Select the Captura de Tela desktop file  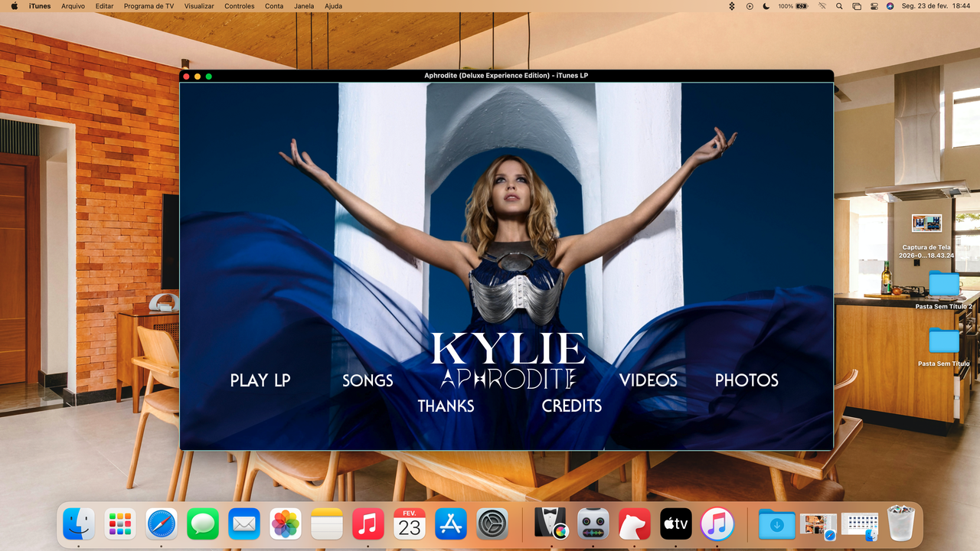pos(926,236)
